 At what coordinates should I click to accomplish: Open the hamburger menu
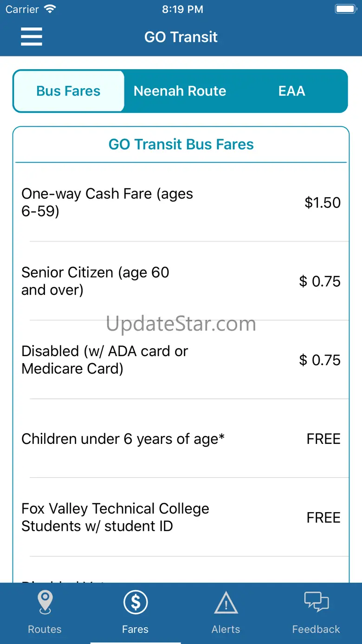[32, 37]
